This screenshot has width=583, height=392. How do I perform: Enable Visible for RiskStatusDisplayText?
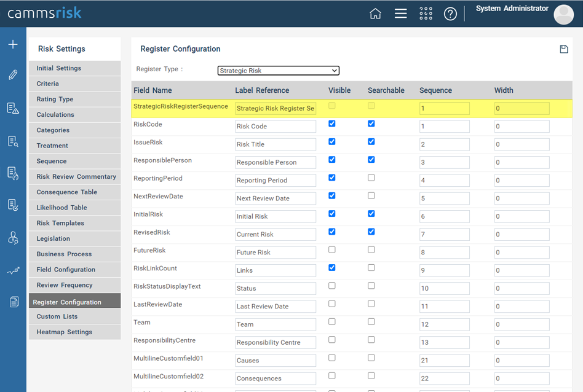click(332, 286)
